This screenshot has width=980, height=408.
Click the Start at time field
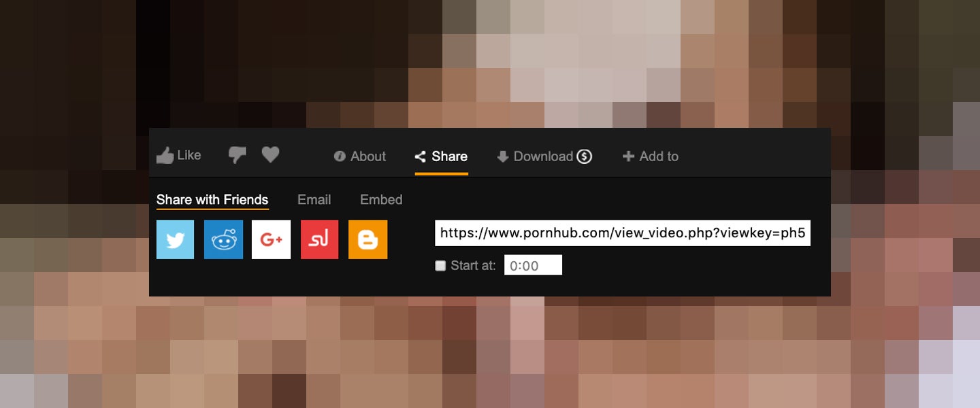(x=533, y=265)
